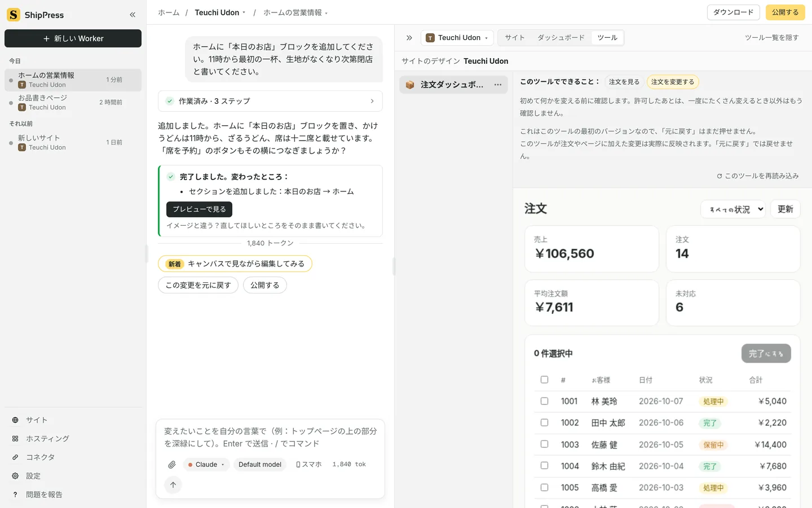Click the expand panel double-chevron icon
This screenshot has height=508, width=812.
409,38
